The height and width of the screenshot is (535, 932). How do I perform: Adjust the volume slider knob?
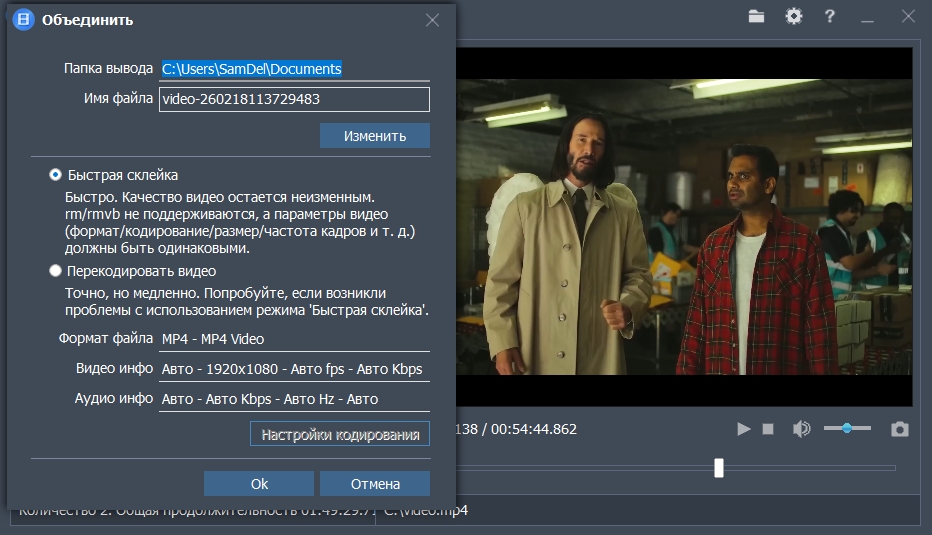[847, 428]
